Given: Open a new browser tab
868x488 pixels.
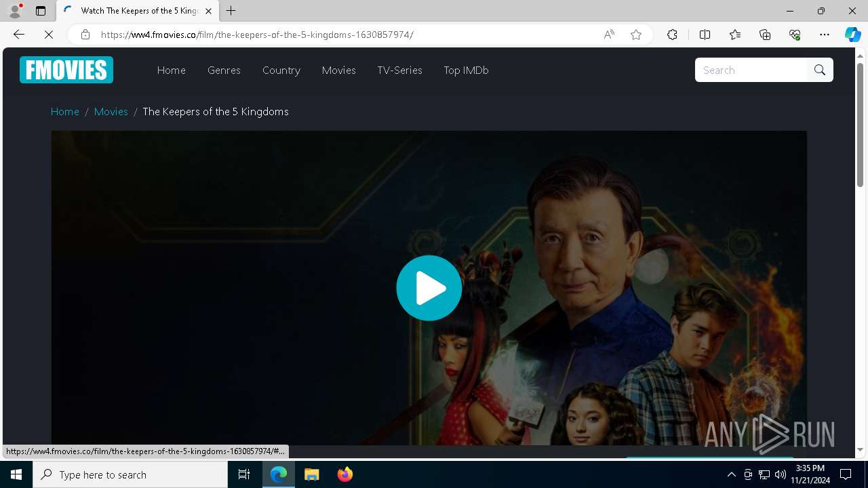Looking at the screenshot, I should (x=231, y=11).
